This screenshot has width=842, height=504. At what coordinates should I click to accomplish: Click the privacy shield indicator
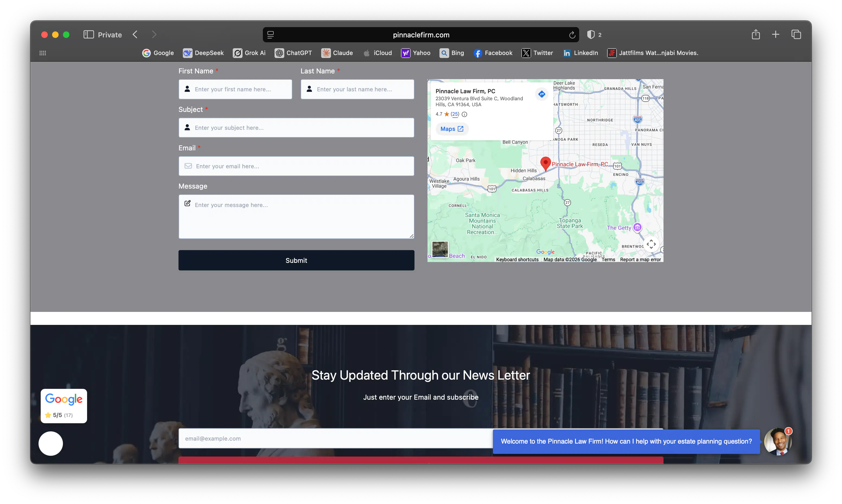coord(591,34)
